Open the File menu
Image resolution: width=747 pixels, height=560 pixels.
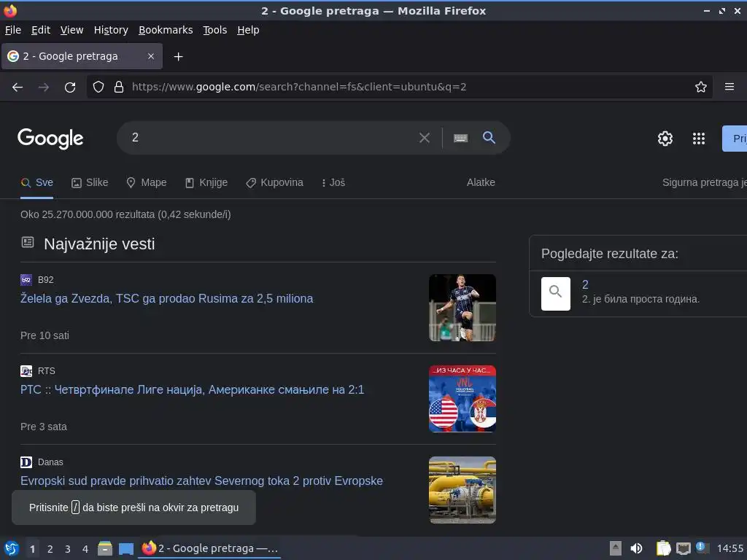click(x=13, y=30)
